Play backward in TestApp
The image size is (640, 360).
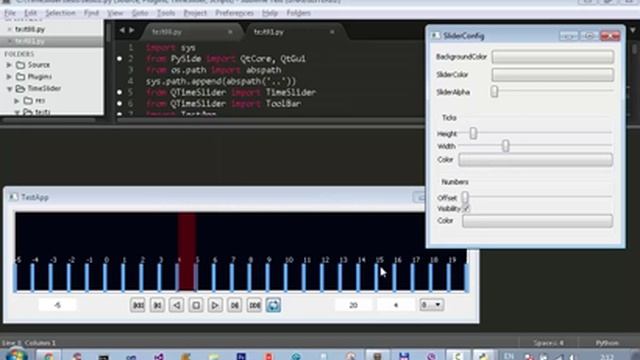point(177,305)
